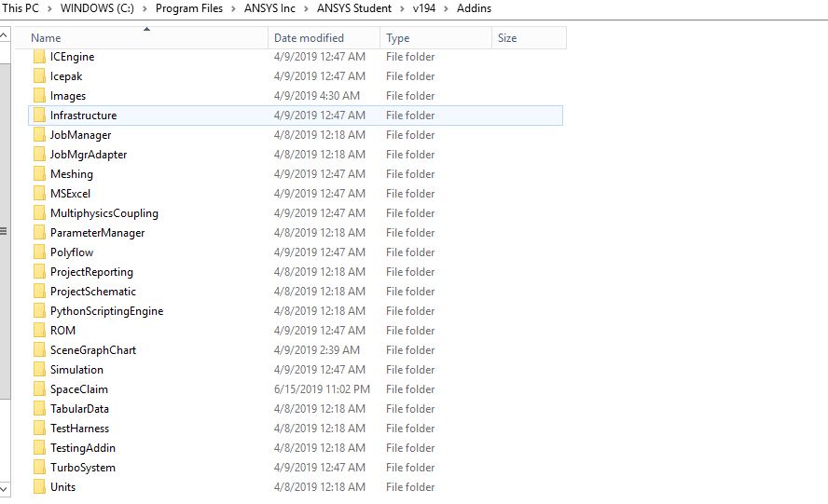Image resolution: width=828 pixels, height=504 pixels.
Task: Expand the chevron after This PC
Action: coord(49,9)
